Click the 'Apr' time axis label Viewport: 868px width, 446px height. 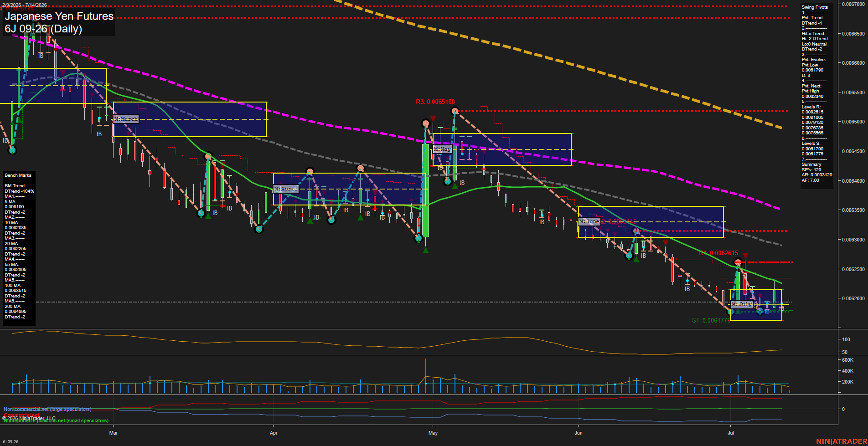[274, 433]
